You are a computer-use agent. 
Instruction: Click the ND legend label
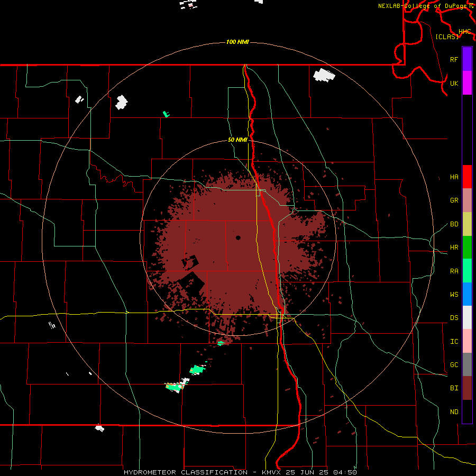tap(454, 412)
